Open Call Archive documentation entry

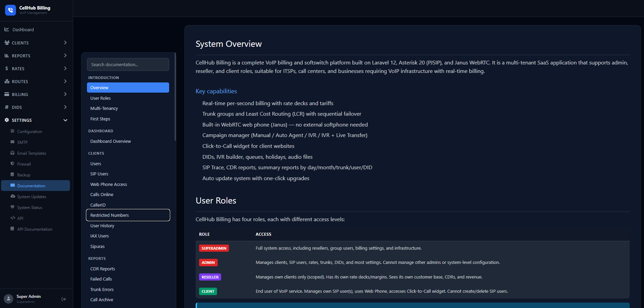pyautogui.click(x=128, y=300)
